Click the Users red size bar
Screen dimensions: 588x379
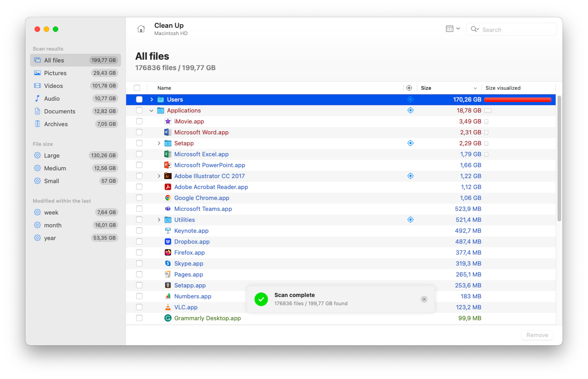[x=518, y=99]
